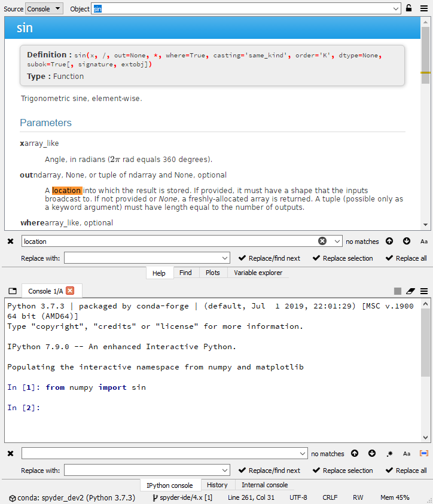Click console scrollbar up arrow
This screenshot has width=433, height=504.
pos(425,304)
